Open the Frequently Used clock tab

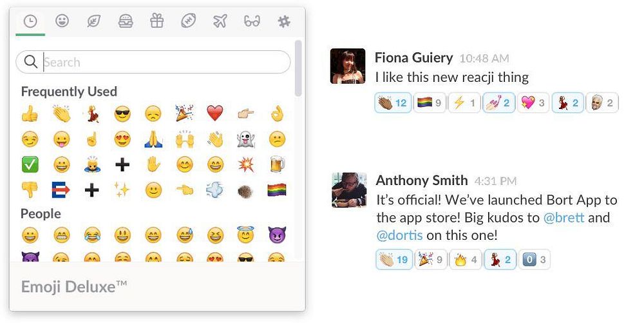(30, 22)
